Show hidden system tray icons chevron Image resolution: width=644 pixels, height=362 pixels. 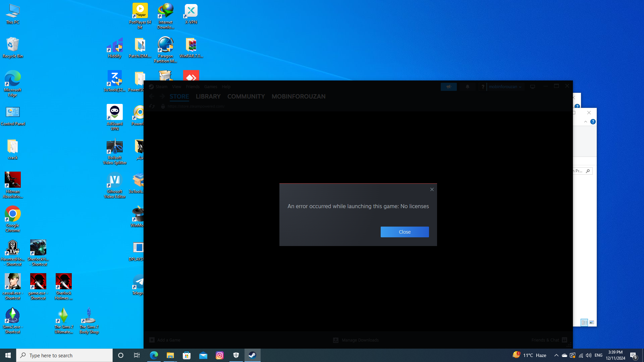556,355
